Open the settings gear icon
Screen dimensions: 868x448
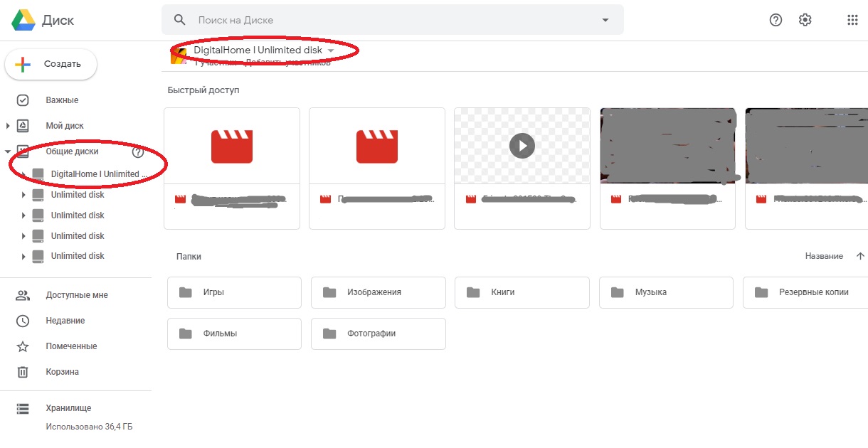pyautogui.click(x=805, y=20)
